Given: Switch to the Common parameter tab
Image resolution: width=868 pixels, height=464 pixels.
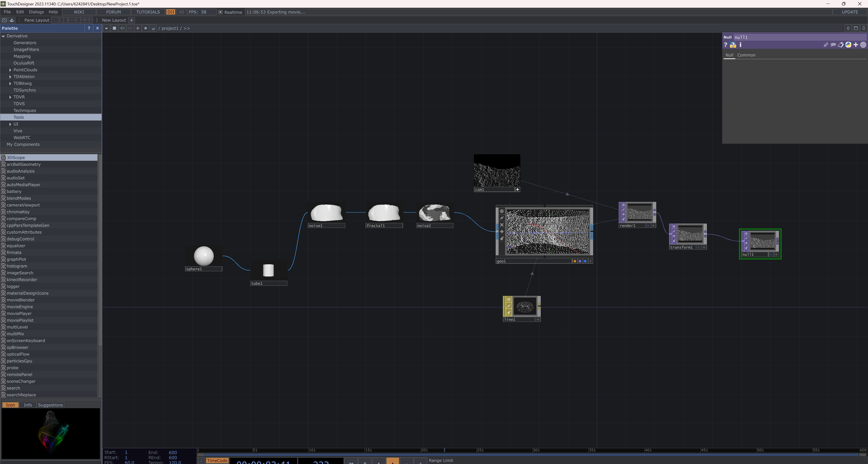Looking at the screenshot, I should click(x=746, y=55).
